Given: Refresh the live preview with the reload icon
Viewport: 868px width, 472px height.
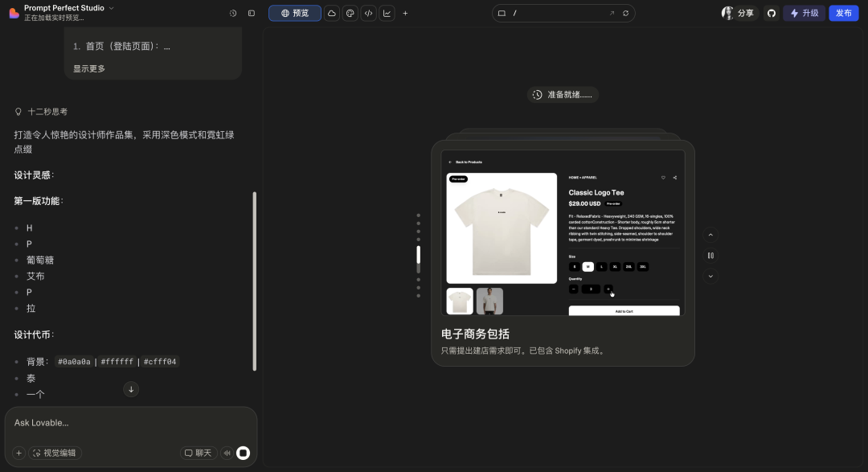Looking at the screenshot, I should (x=627, y=13).
